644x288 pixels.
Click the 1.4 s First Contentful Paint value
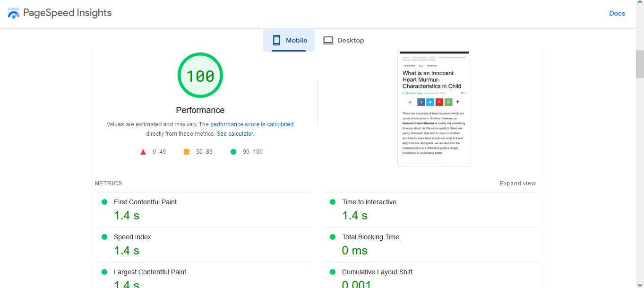tap(127, 216)
